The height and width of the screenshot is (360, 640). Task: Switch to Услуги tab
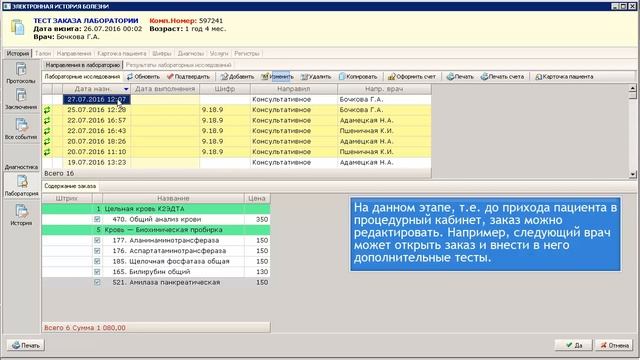[x=219, y=53]
